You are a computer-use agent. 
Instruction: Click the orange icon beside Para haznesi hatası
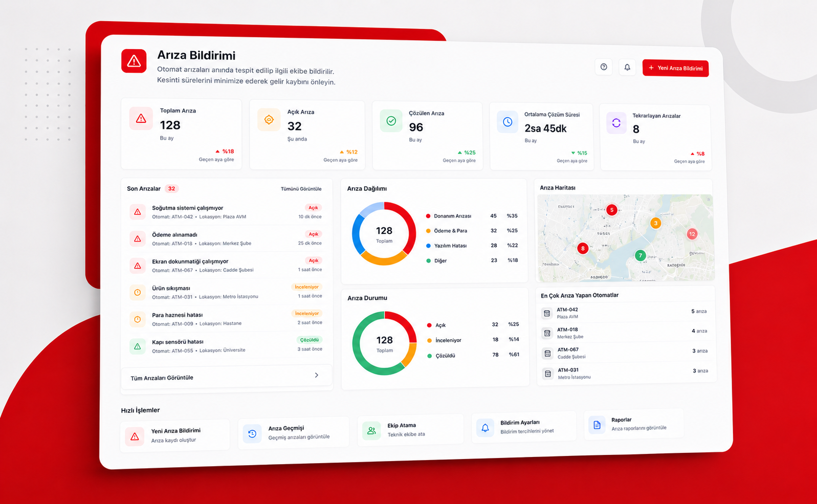[138, 319]
